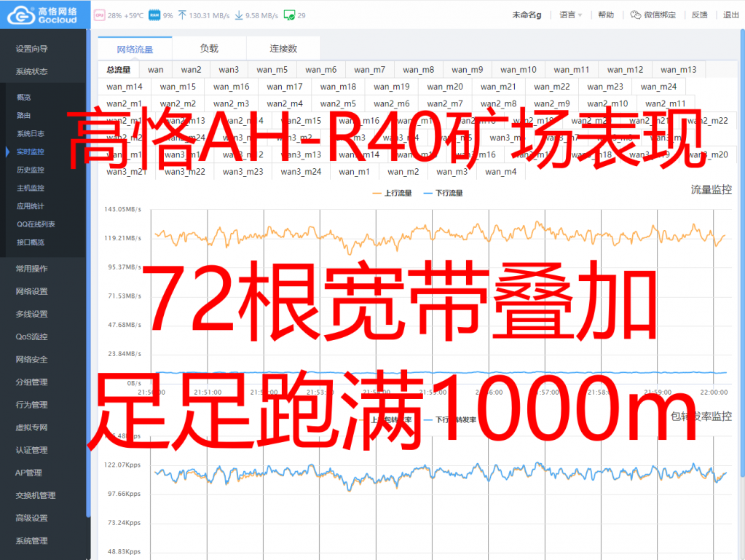Select the wan_m24 interface tab
This screenshot has width=745, height=560.
click(x=658, y=87)
